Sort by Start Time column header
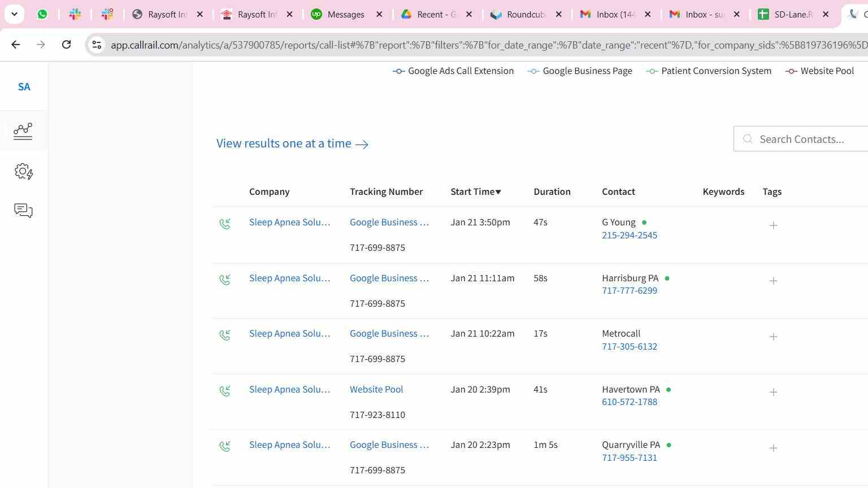 [476, 192]
